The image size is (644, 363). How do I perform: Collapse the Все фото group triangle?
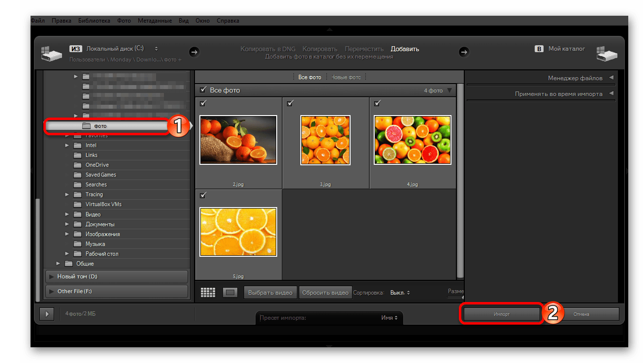[x=449, y=91]
